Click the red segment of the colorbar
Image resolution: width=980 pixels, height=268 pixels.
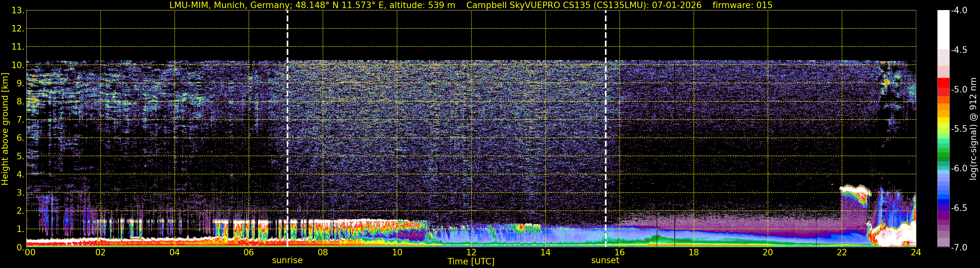943,83
